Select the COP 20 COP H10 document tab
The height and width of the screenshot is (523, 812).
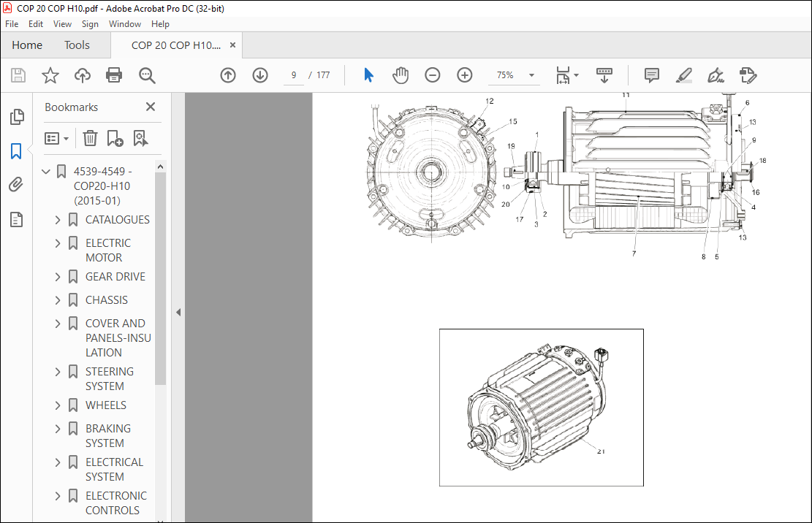[x=176, y=45]
